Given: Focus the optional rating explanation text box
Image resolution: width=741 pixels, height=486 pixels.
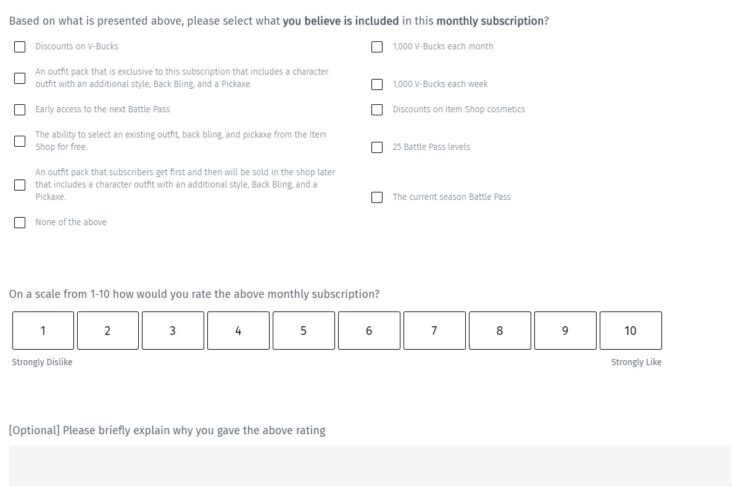Looking at the screenshot, I should pyautogui.click(x=370, y=465).
